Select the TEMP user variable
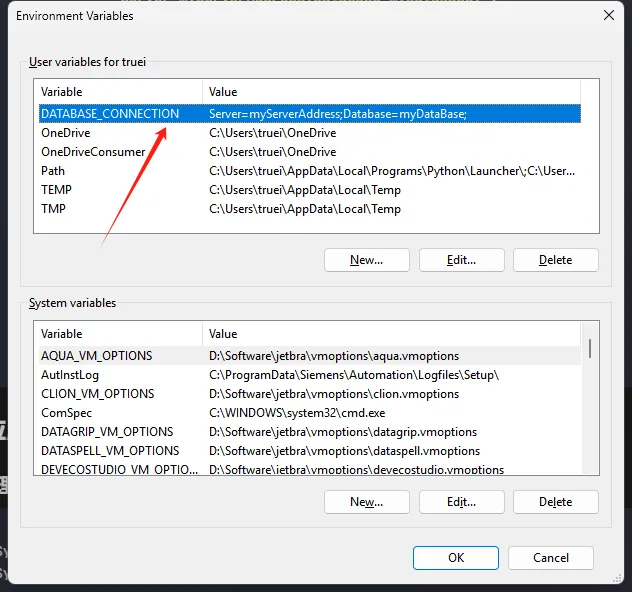Image resolution: width=632 pixels, height=592 pixels. click(x=56, y=190)
